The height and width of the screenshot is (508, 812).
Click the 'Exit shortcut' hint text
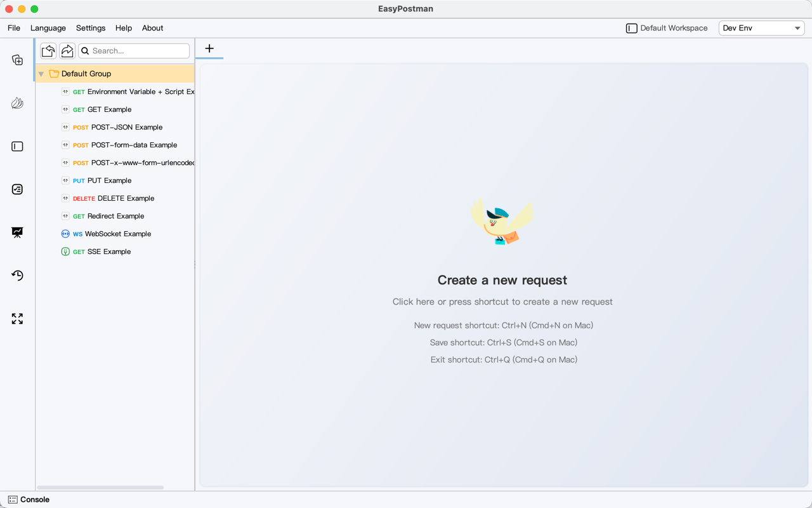[x=504, y=359]
